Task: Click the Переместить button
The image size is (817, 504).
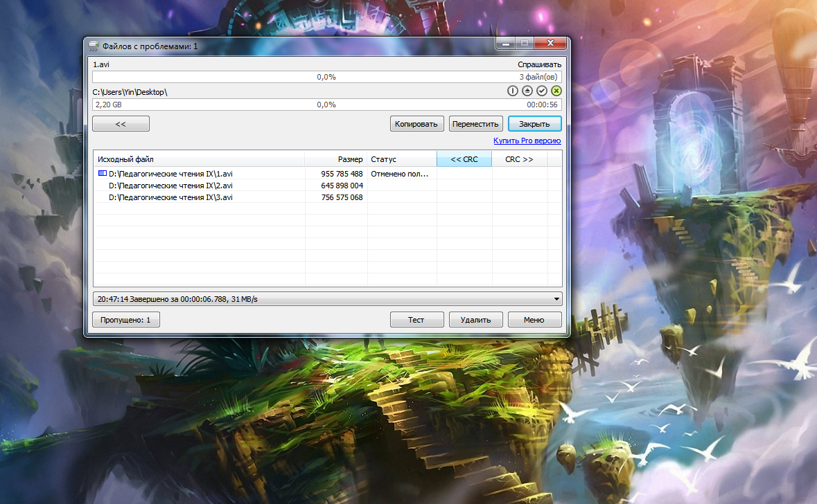Action: coord(475,124)
